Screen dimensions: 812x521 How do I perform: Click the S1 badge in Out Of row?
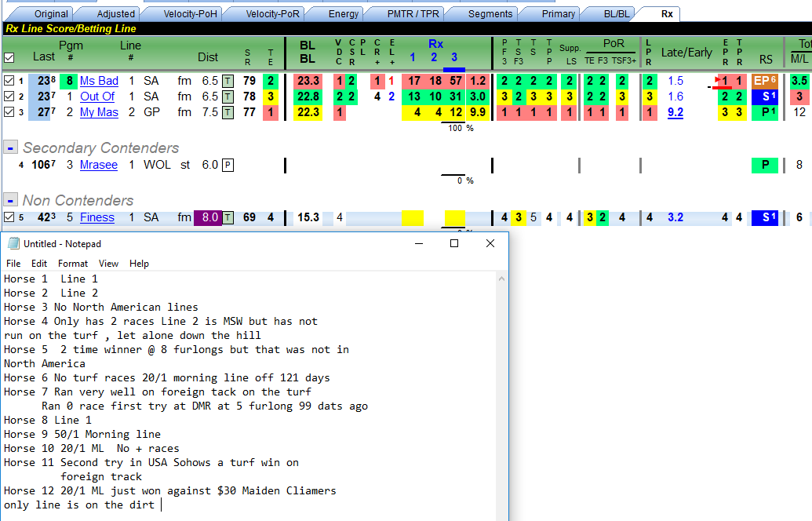(765, 97)
